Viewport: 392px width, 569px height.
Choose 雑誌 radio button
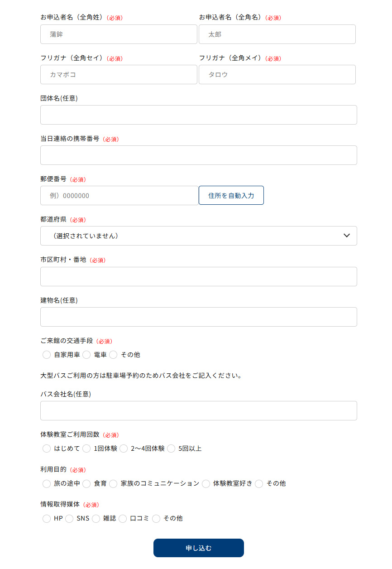[x=96, y=518]
